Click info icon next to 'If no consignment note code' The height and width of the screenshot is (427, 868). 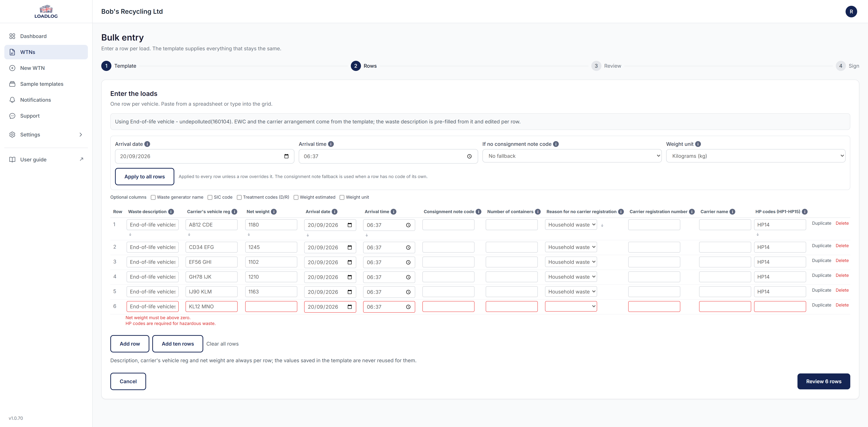[x=556, y=144]
